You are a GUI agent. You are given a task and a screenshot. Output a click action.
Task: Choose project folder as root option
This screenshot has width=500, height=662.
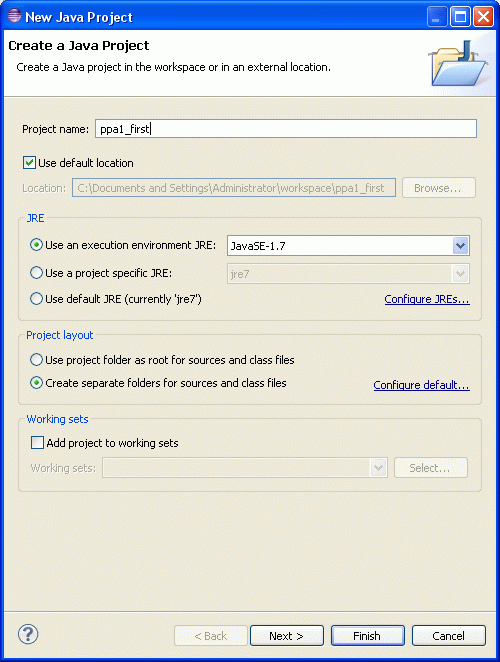[x=36, y=360]
